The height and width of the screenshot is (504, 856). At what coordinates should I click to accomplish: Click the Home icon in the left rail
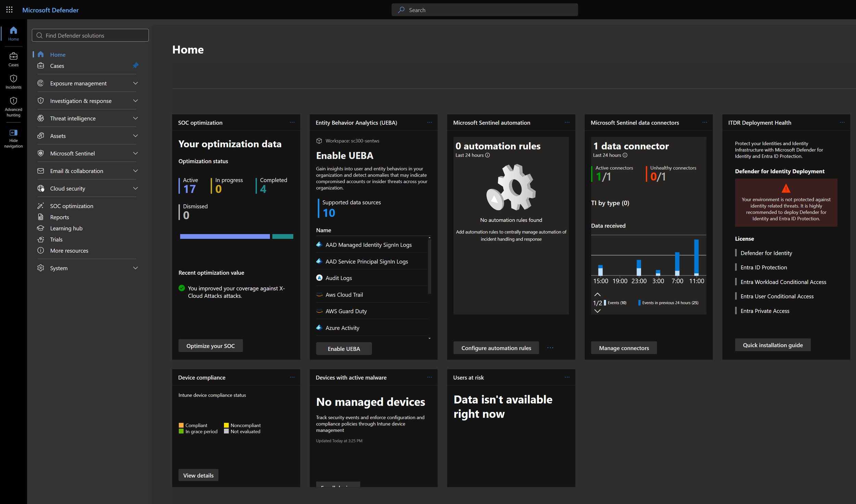(13, 30)
